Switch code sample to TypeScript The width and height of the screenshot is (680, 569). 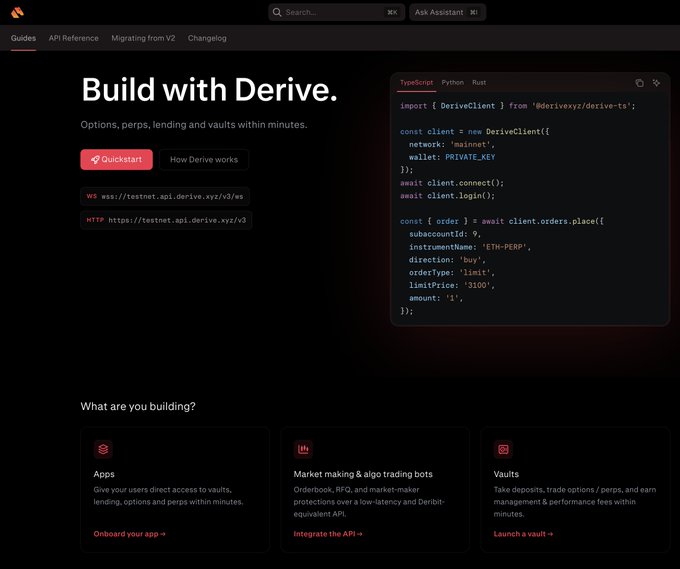coord(416,82)
